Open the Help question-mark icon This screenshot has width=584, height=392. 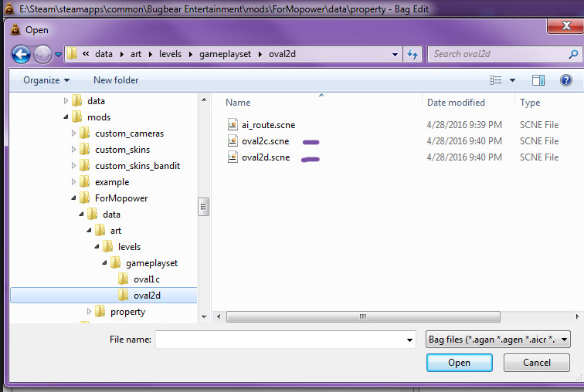click(x=565, y=80)
